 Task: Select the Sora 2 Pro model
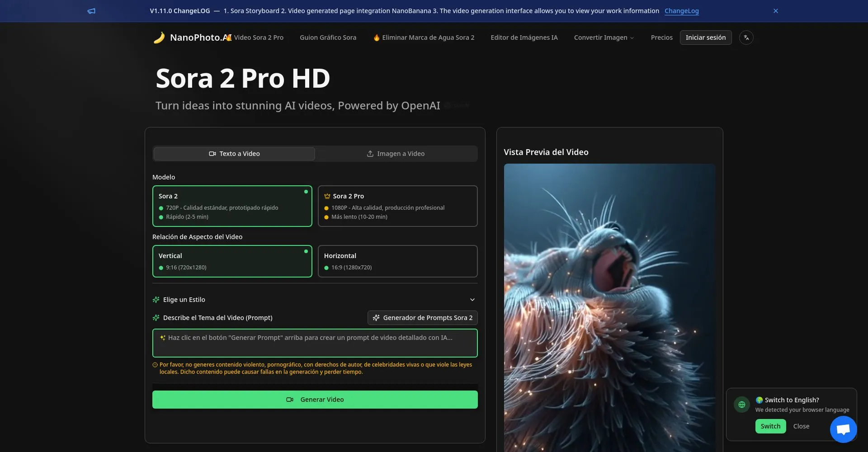click(x=397, y=206)
